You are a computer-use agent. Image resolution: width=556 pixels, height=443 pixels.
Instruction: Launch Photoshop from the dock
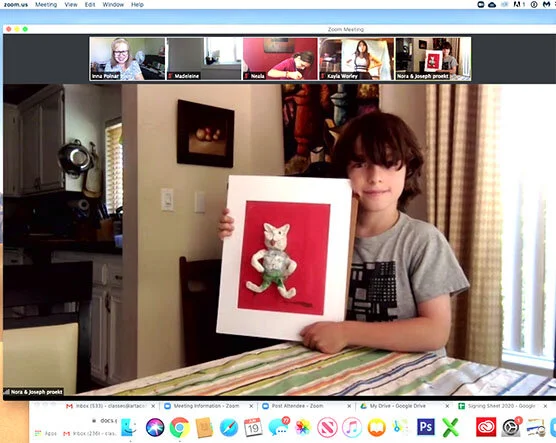click(426, 427)
